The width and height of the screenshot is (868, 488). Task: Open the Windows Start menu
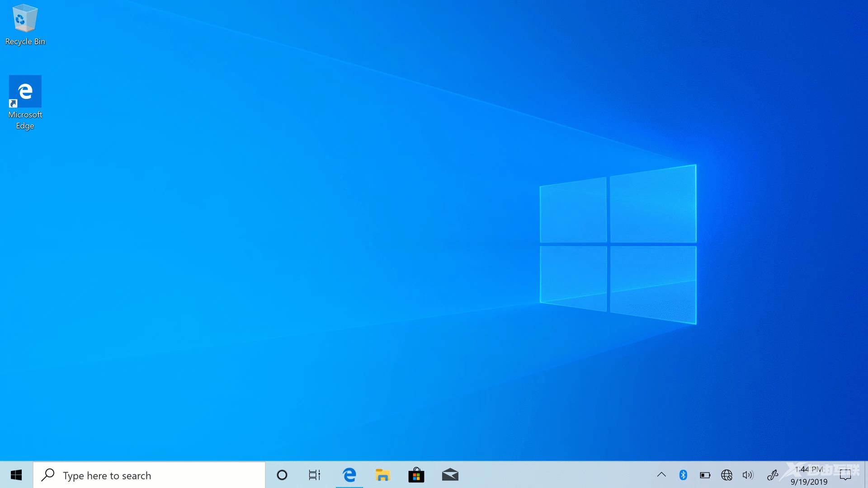tap(16, 475)
